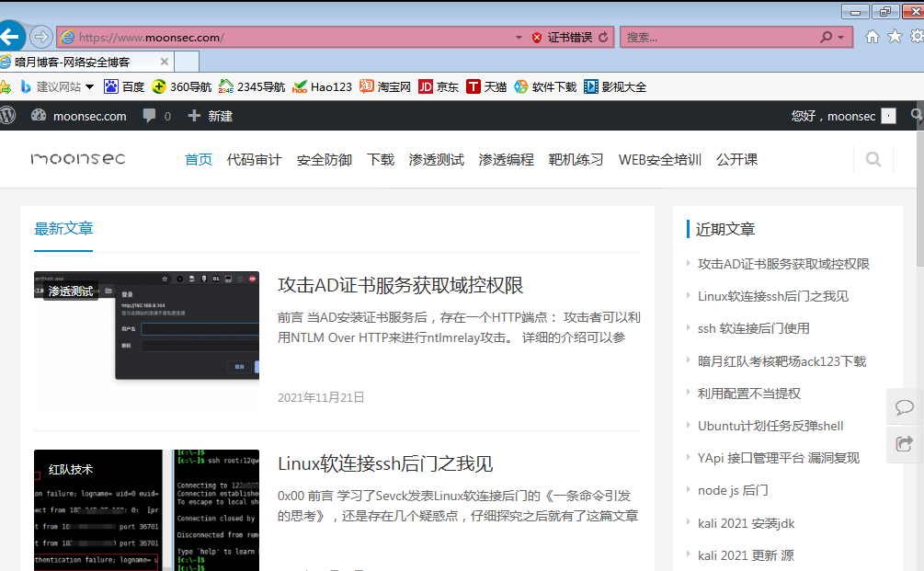Open the browser Tools gear icon

(x=917, y=37)
